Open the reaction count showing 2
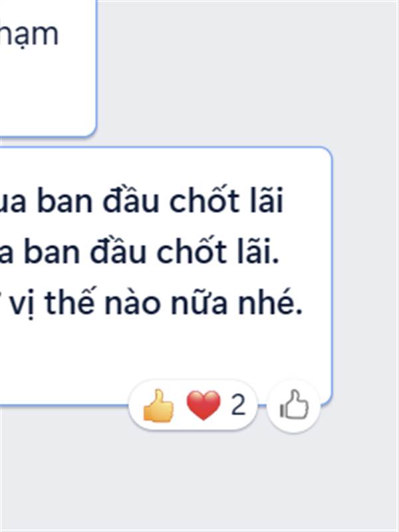399x532 pixels. tap(238, 405)
